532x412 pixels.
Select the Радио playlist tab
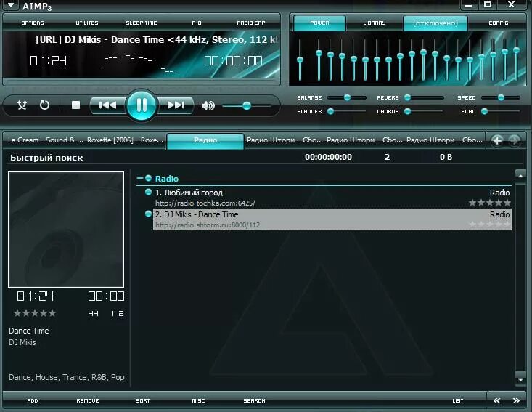click(205, 140)
